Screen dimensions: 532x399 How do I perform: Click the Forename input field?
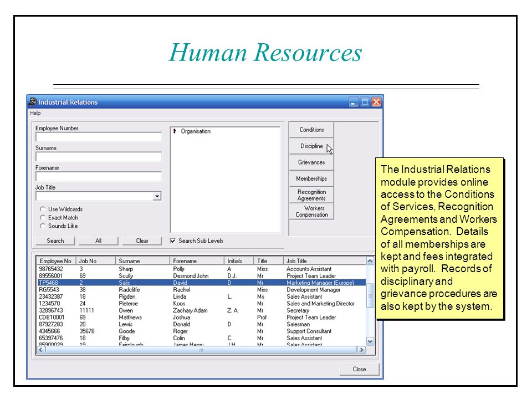(x=99, y=176)
